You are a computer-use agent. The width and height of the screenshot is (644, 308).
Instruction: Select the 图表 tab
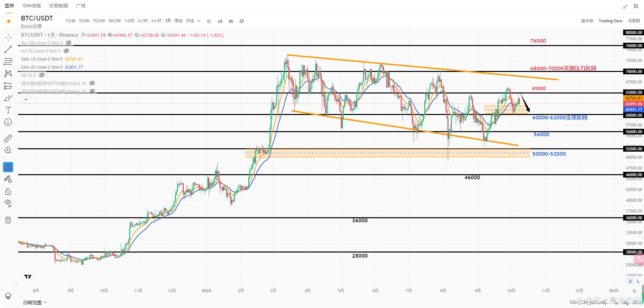click(x=9, y=6)
